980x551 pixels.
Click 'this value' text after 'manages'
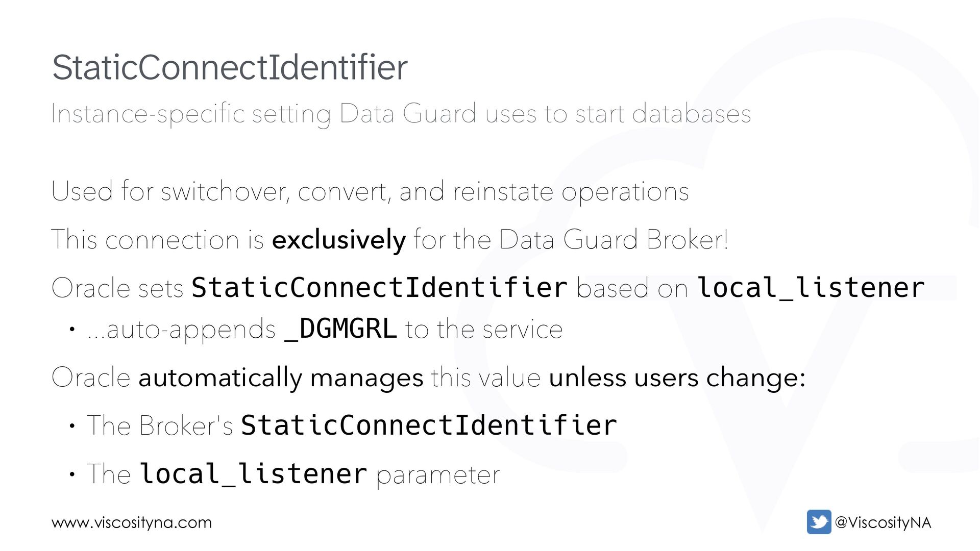[x=485, y=378]
